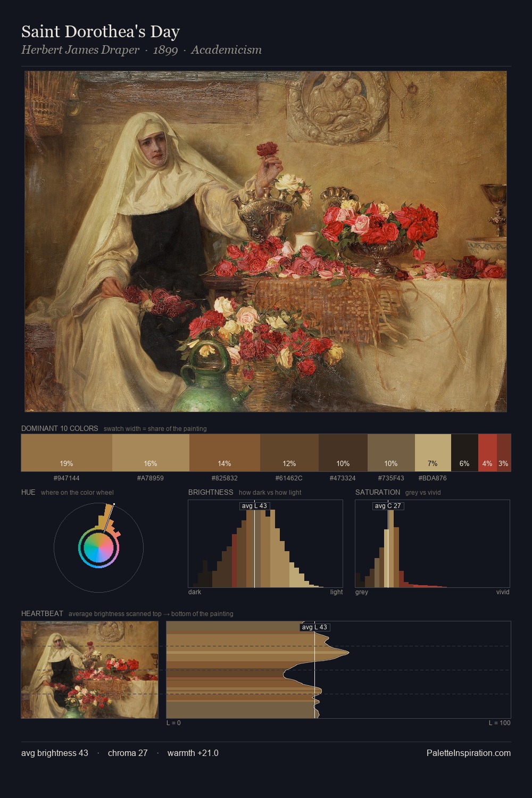Viewport: 532px width, 798px height.
Task: Click the SATURATION section heading
Action: (x=378, y=492)
